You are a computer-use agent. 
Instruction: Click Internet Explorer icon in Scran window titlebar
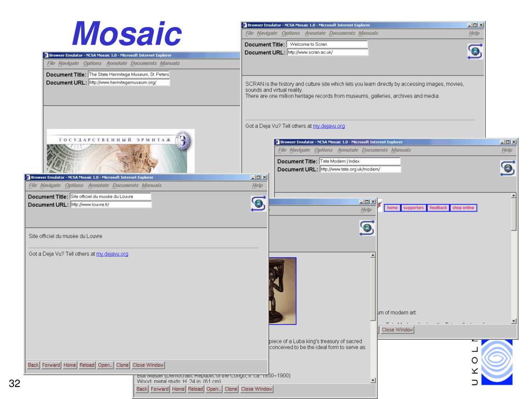tap(244, 25)
